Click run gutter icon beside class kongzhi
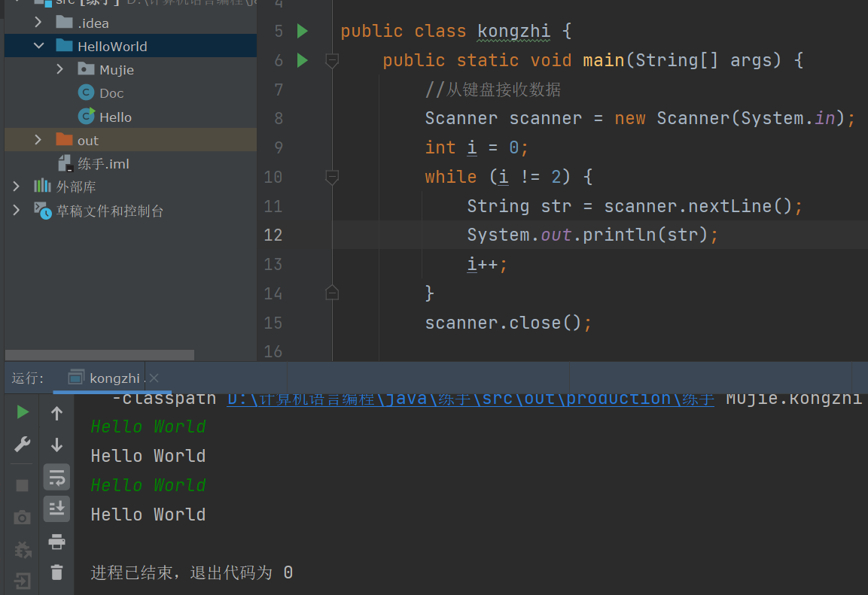Viewport: 868px width, 595px height. 303,31
